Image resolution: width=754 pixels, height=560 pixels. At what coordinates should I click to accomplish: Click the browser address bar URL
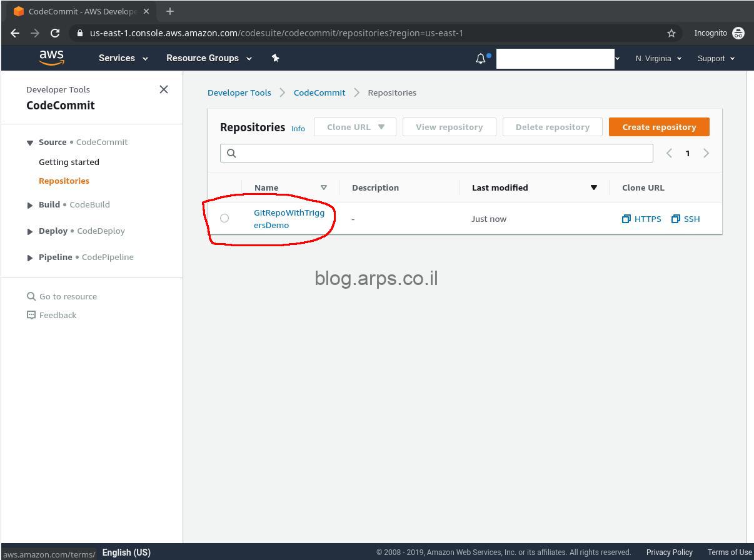pyautogui.click(x=276, y=33)
